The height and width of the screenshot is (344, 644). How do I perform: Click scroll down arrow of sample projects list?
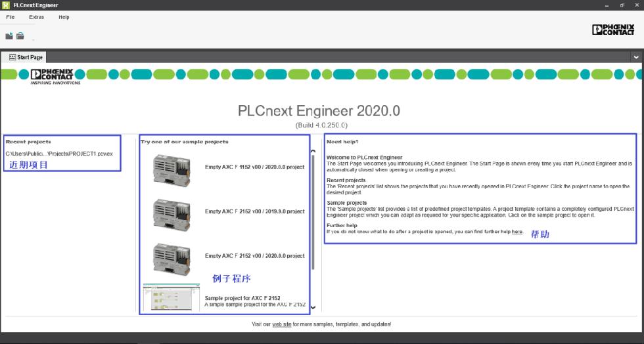[313, 307]
